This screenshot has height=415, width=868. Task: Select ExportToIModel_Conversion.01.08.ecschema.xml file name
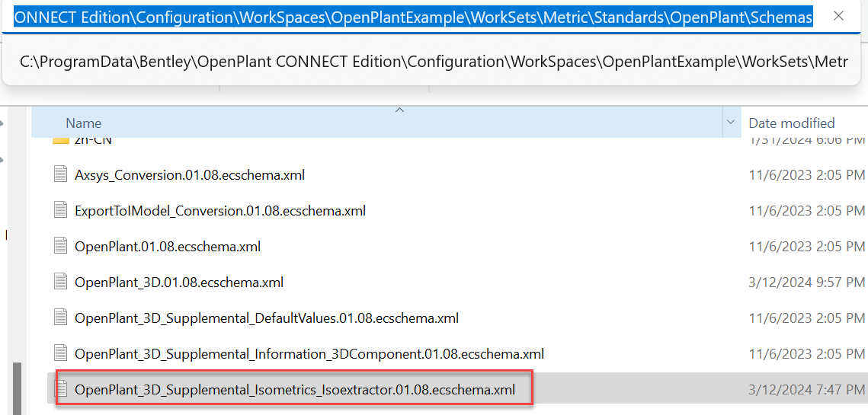point(220,211)
